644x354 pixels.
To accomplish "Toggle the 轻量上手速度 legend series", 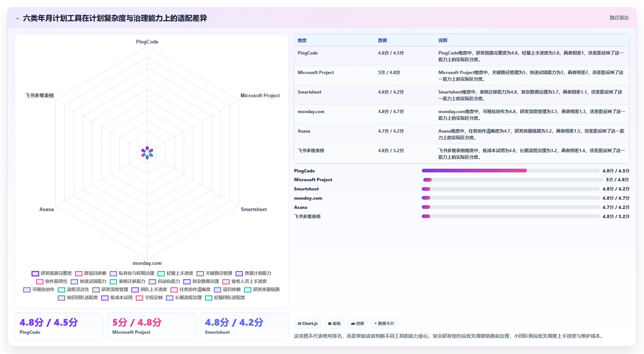I will click(175, 273).
